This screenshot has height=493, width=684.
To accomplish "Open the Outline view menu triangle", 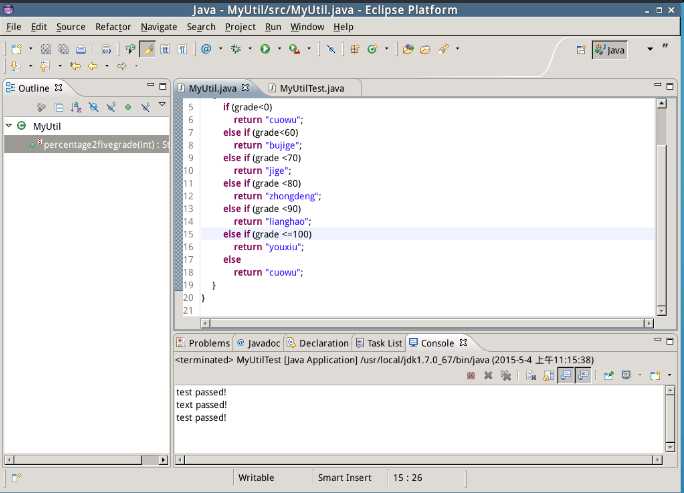I will [x=162, y=105].
